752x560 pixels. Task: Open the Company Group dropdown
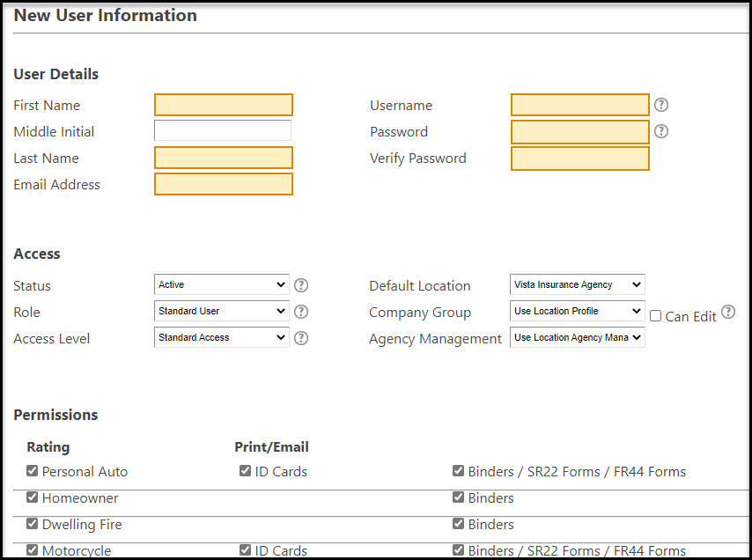tap(577, 312)
